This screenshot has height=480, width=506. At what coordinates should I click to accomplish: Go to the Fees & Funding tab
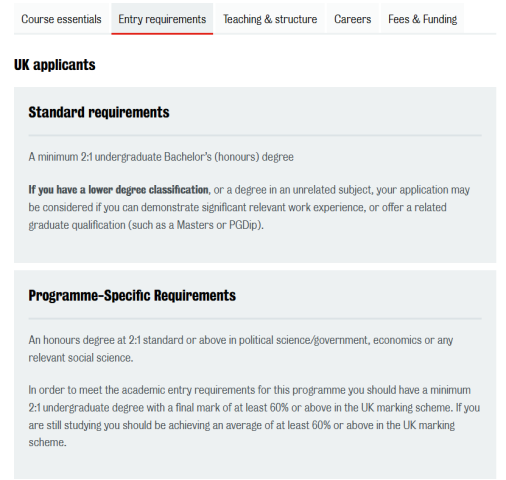[422, 19]
